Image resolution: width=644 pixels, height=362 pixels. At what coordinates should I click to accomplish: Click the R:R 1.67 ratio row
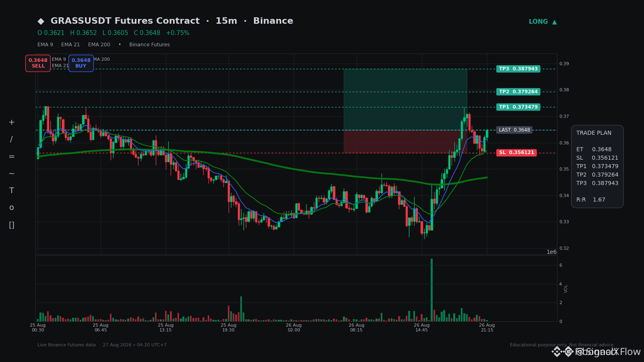591,200
